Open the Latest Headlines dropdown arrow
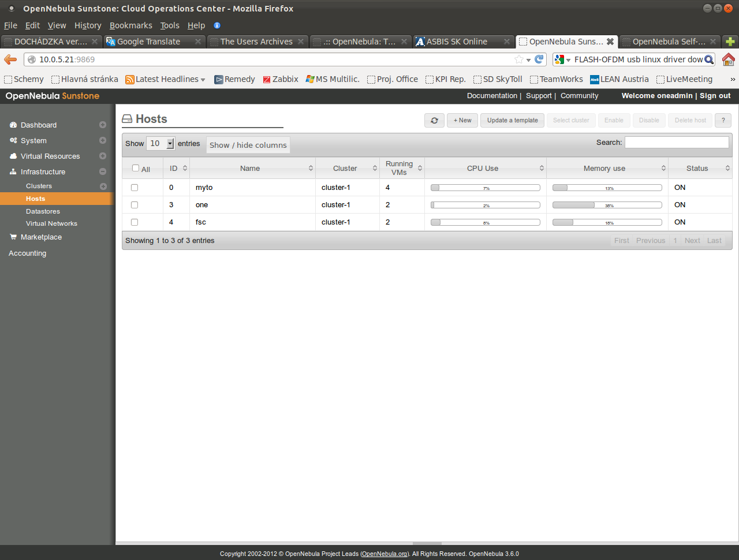Image resolution: width=739 pixels, height=560 pixels. 203,80
